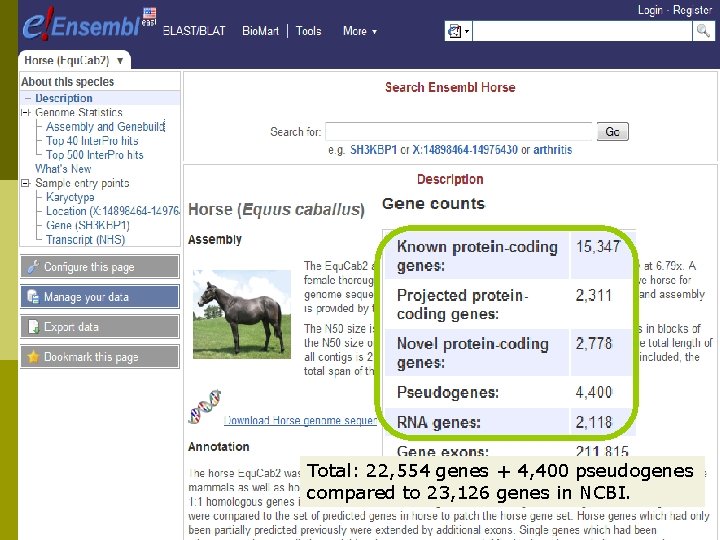This screenshot has width=720, height=540.
Task: Click the wrench icon on Configure this page
Action: (33, 267)
